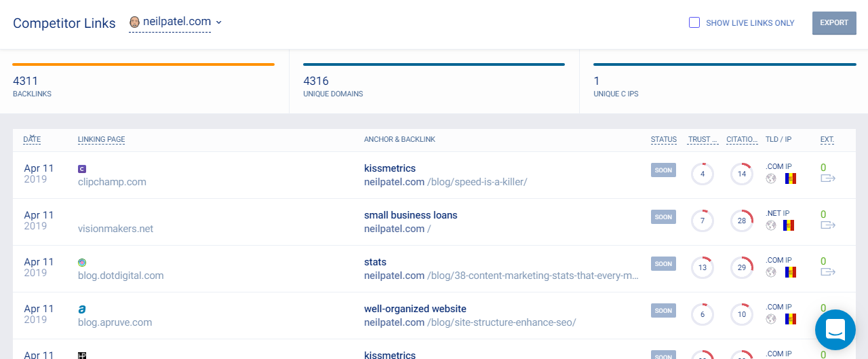
Task: Click citation score 29 for blog.dotdigital.com
Action: [742, 267]
